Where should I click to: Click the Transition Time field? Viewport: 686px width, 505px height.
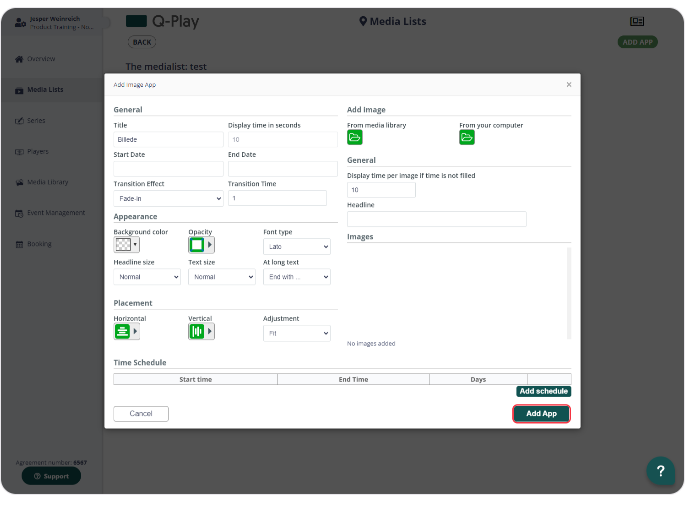coord(277,198)
